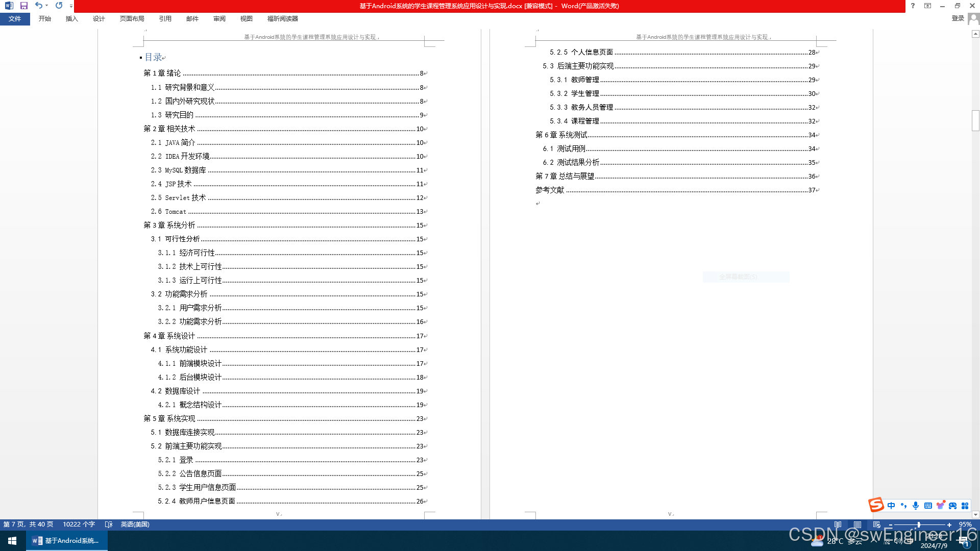The width and height of the screenshot is (980, 551).
Task: Open Sogou toolbox grid icon
Action: tap(965, 506)
